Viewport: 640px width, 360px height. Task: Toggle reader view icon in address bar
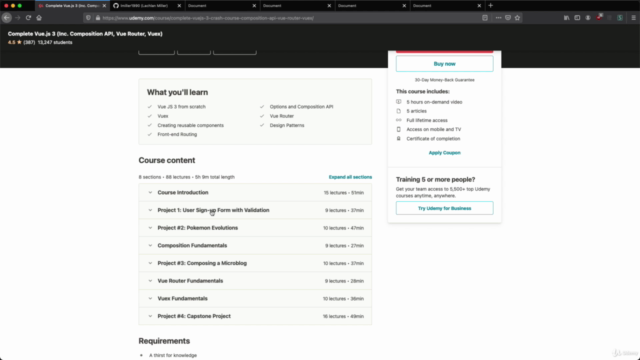(485, 18)
